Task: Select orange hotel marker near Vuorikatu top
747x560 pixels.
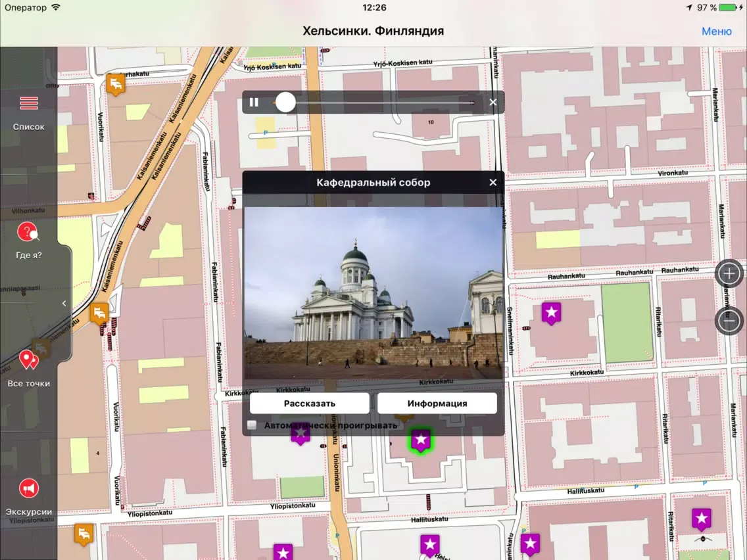Action: [116, 85]
